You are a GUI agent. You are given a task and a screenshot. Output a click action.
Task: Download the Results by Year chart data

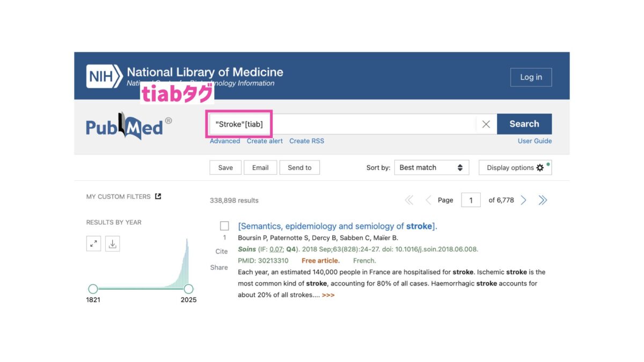[113, 243]
